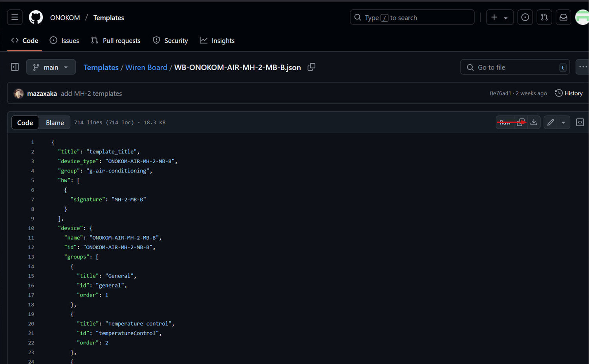The width and height of the screenshot is (589, 364).
Task: Open the Security tab
Action: (170, 40)
